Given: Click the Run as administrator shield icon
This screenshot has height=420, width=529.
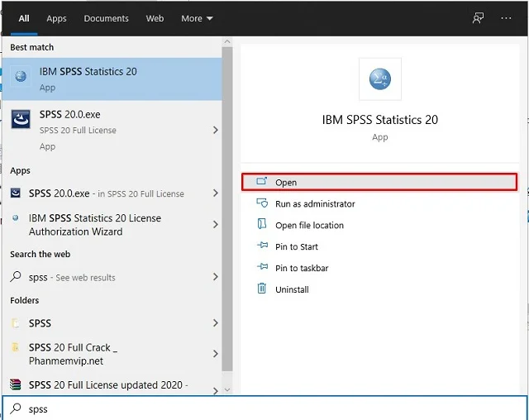Looking at the screenshot, I should pyautogui.click(x=262, y=203).
